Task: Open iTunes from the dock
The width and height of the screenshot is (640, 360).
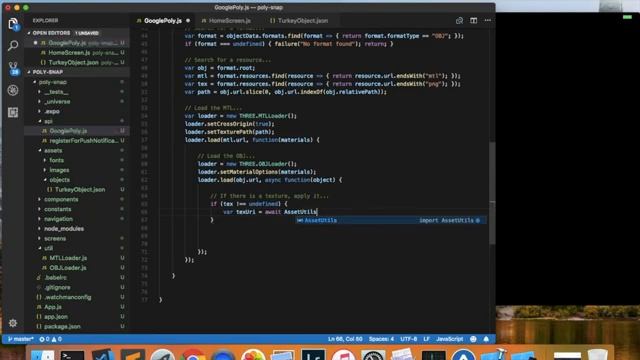Action: [343, 355]
